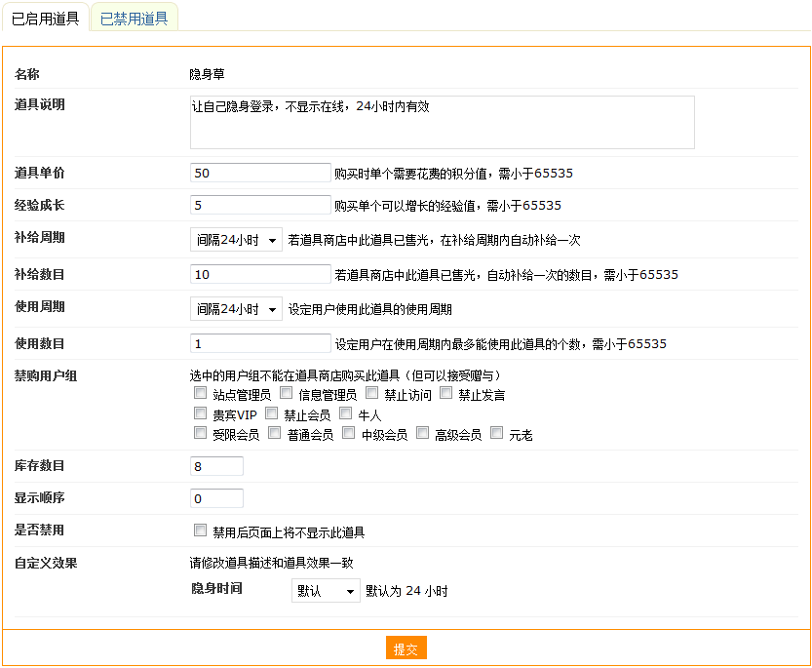
Task: Select the 已启用道具 tab
Action: [45, 18]
